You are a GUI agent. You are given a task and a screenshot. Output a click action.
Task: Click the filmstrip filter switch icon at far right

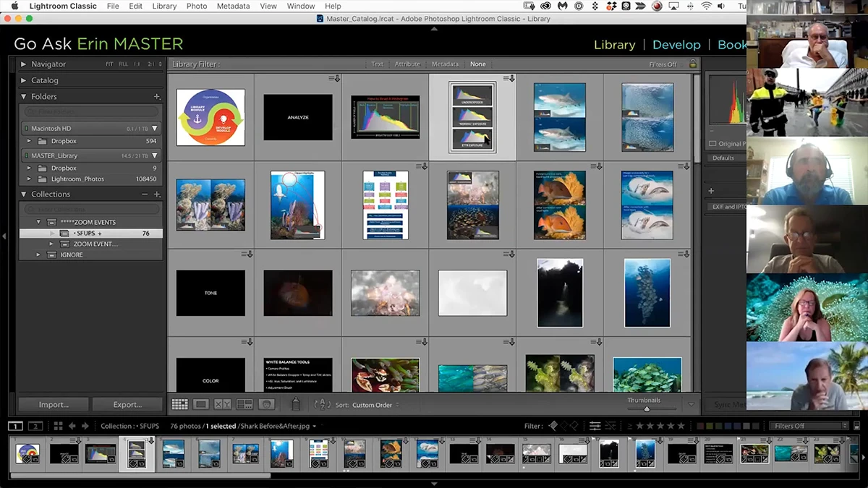click(855, 426)
